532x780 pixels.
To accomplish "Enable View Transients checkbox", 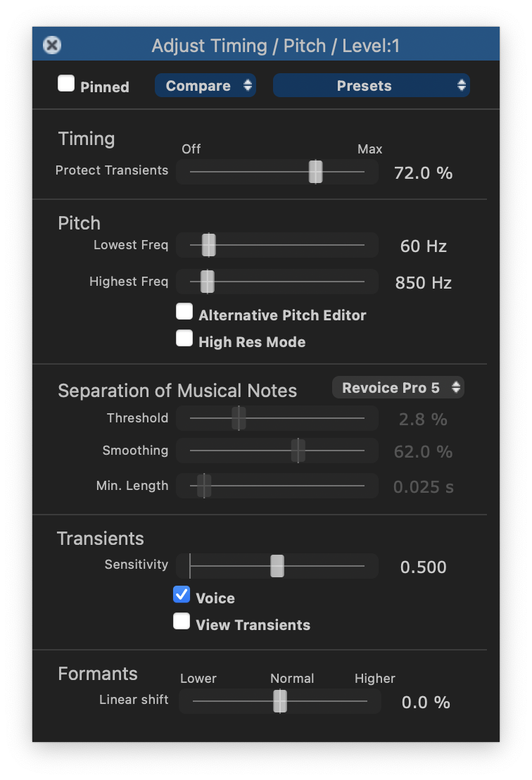I will coord(182,622).
